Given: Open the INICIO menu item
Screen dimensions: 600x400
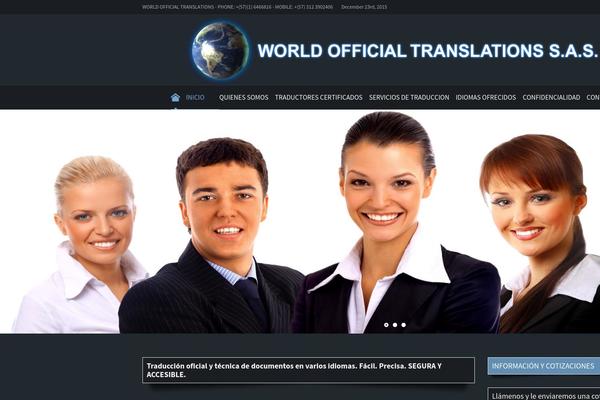Looking at the screenshot, I should pos(195,98).
